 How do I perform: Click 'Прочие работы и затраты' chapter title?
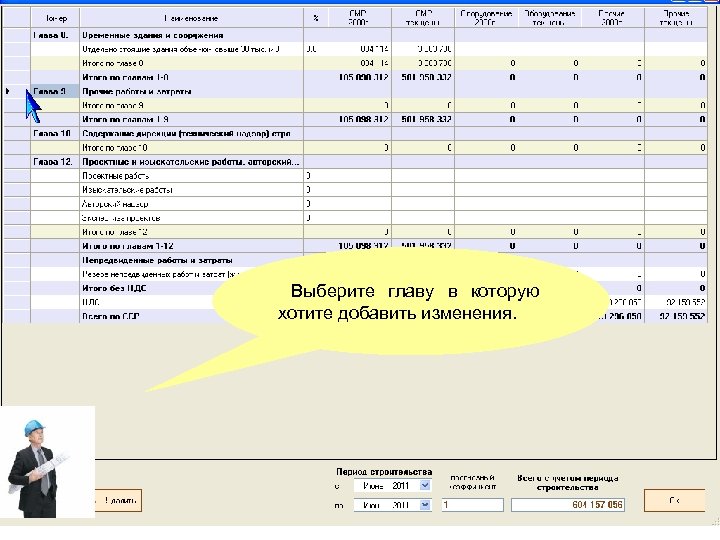(x=137, y=92)
